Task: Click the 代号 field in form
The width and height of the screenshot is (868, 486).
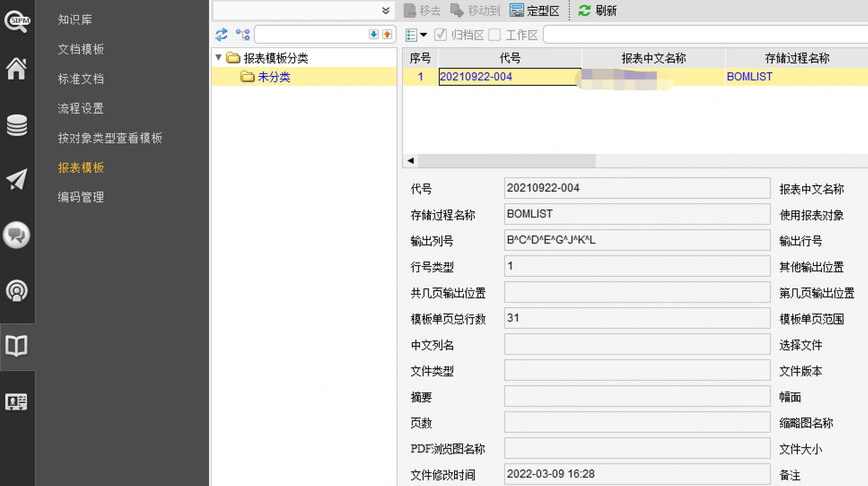Action: tap(637, 188)
